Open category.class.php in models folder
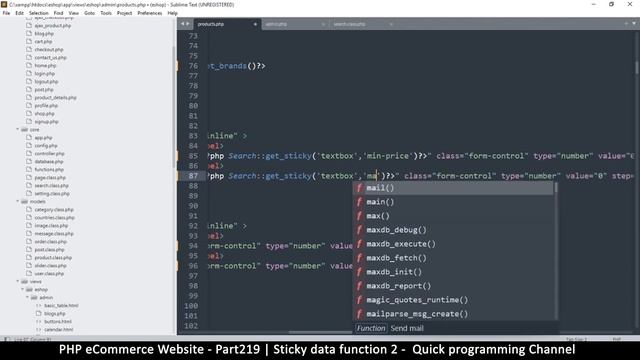The image size is (640, 360). tap(54, 209)
